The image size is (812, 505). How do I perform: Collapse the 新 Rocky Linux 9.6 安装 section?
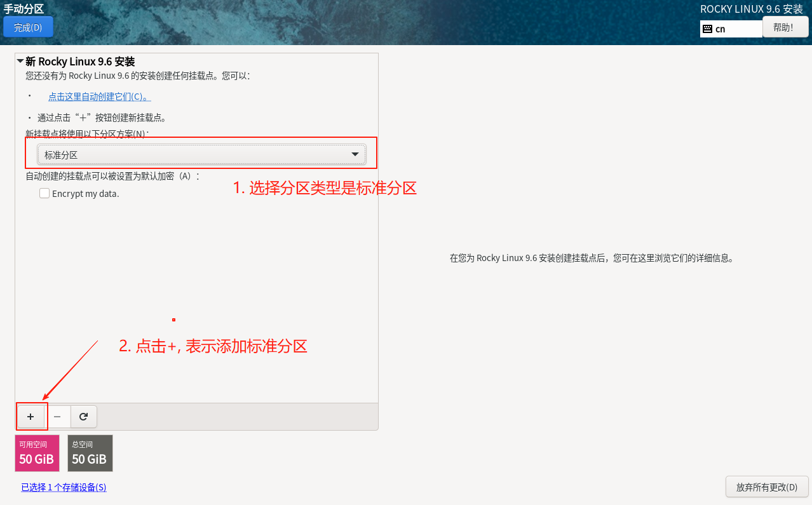(x=20, y=62)
